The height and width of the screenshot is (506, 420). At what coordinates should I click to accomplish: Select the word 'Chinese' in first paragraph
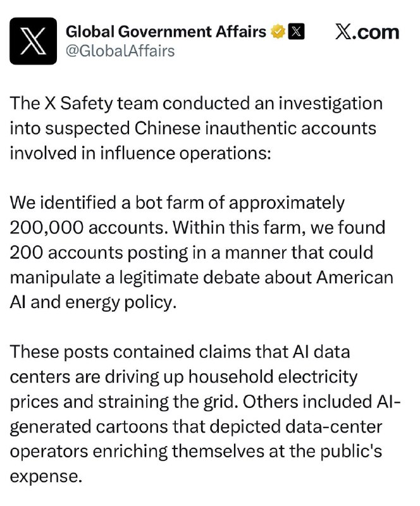pyautogui.click(x=167, y=128)
